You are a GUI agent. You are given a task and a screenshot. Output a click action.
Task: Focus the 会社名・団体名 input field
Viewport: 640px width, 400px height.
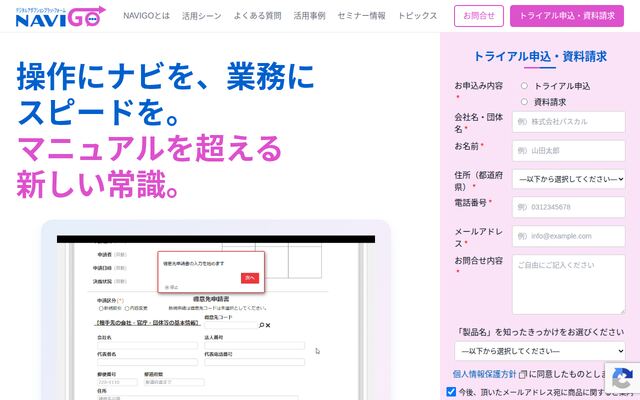coord(569,122)
